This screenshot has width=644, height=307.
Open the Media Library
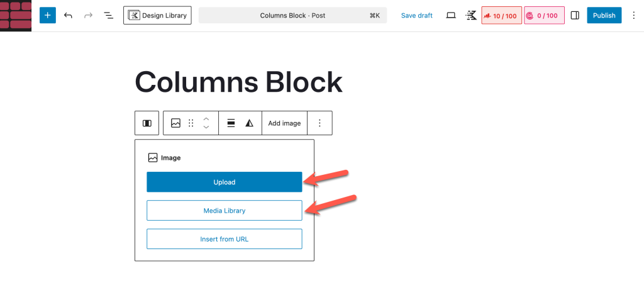click(x=225, y=211)
